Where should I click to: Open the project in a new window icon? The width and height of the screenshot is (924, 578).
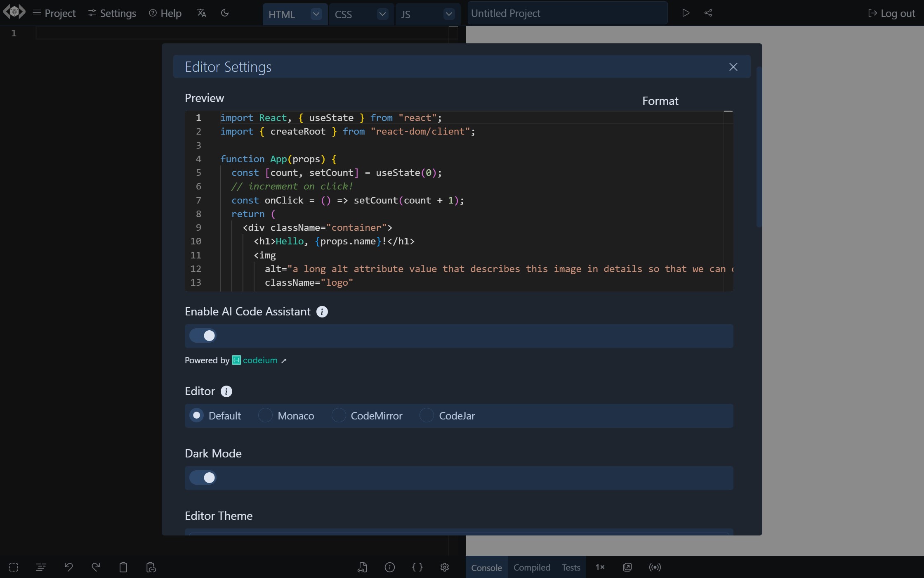click(x=627, y=567)
